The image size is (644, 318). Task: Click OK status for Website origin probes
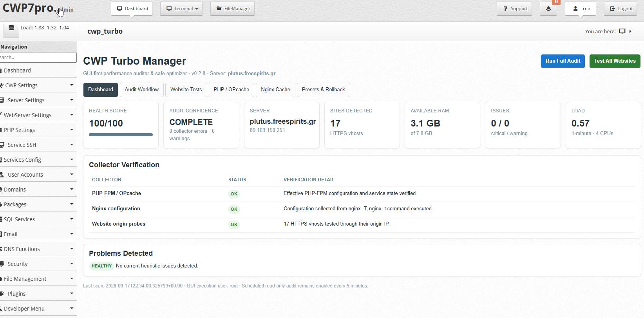pos(234,224)
